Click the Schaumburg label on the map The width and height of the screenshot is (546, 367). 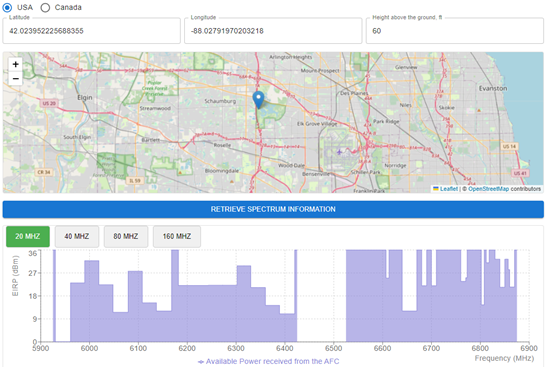220,101
